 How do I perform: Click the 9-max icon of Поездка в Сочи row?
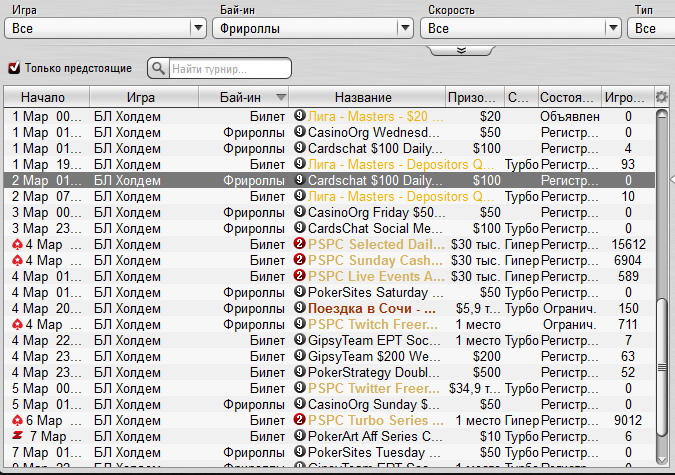[x=300, y=307]
